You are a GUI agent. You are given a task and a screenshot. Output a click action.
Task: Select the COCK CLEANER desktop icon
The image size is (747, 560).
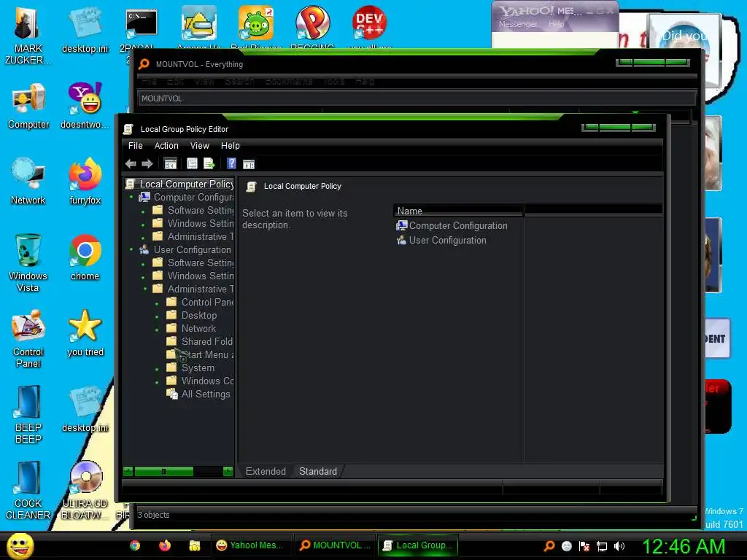(x=28, y=491)
